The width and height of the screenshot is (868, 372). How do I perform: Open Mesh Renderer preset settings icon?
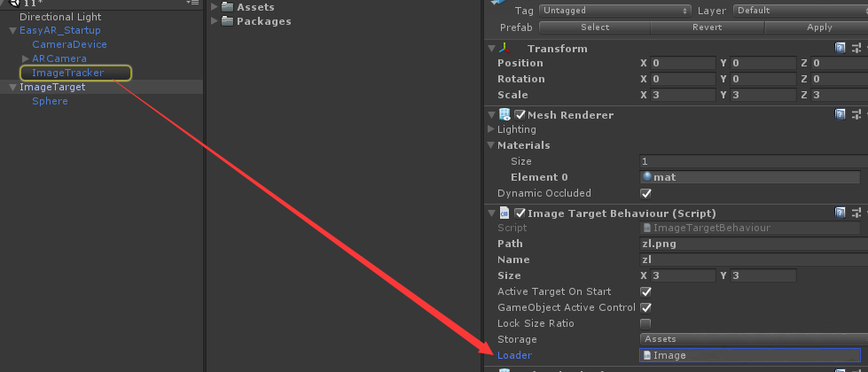[856, 114]
